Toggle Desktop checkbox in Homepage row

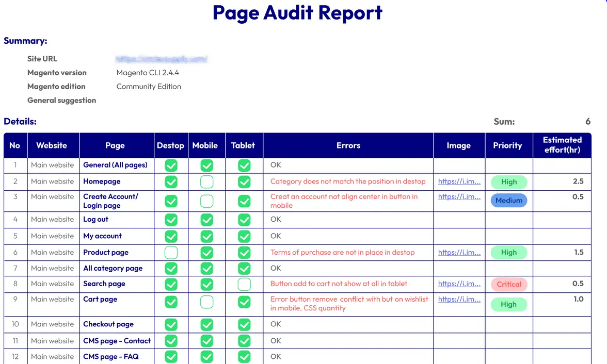click(171, 182)
